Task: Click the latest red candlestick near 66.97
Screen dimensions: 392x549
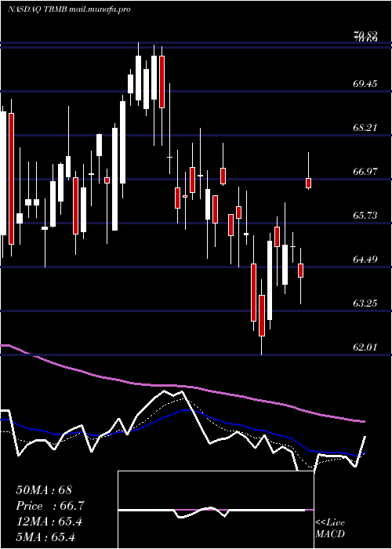Action: pos(308,183)
